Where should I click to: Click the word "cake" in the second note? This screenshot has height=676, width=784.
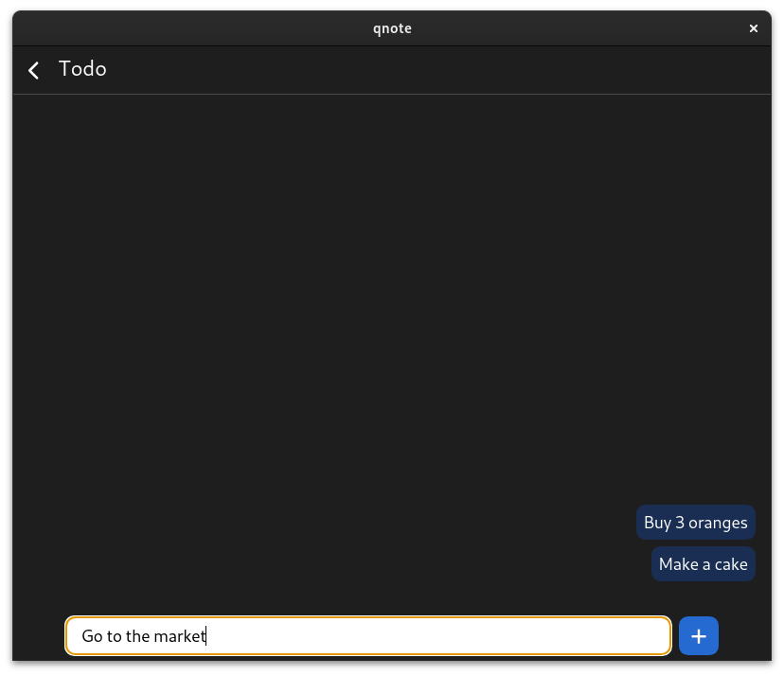731,564
